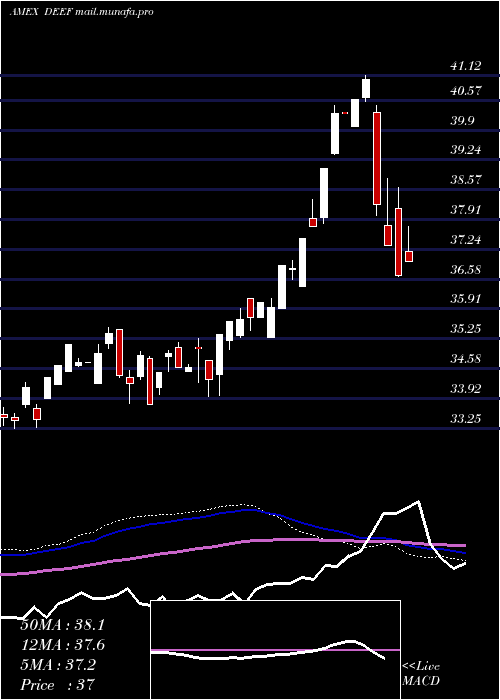Screen dimensions: 500x700
Task: Click the 33.25 price level label
Action: (466, 418)
